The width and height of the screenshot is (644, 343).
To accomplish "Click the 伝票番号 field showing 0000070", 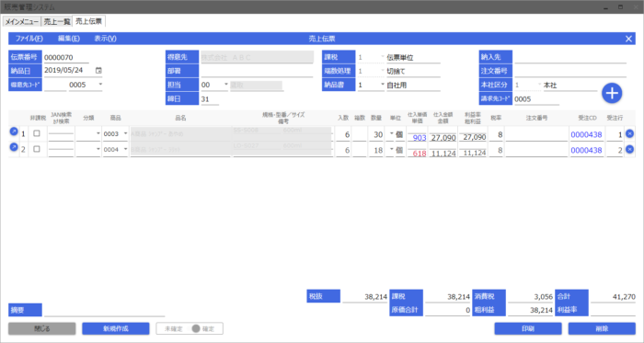I will coord(66,57).
